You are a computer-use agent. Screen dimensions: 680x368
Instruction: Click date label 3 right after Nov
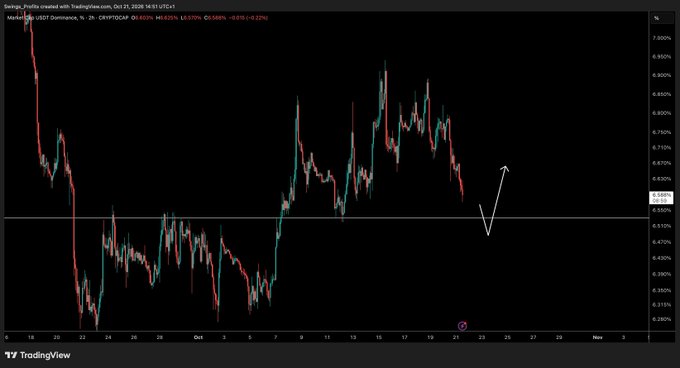click(623, 337)
